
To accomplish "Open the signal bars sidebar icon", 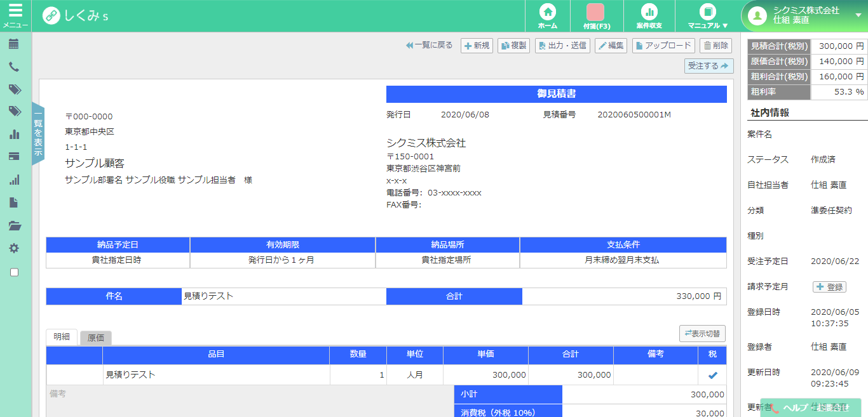I will point(14,180).
